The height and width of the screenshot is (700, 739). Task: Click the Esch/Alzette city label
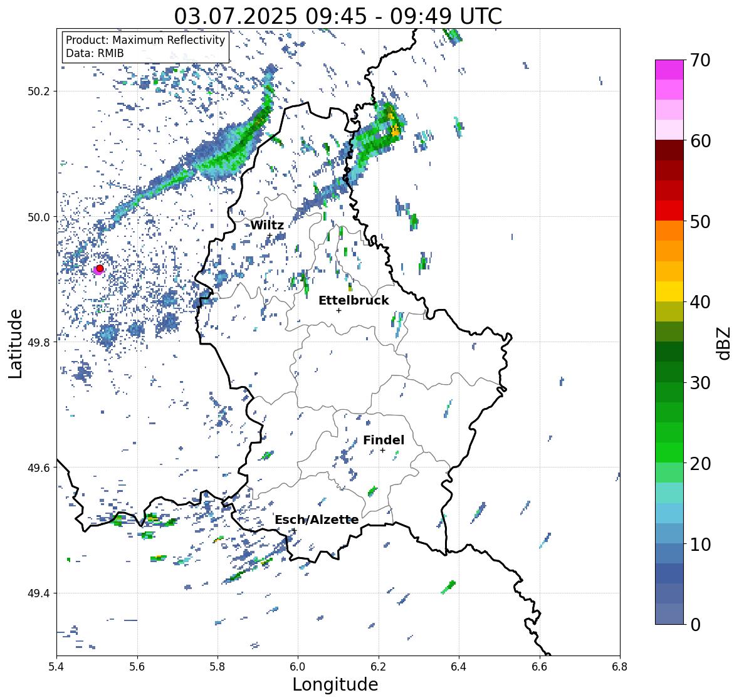[317, 520]
